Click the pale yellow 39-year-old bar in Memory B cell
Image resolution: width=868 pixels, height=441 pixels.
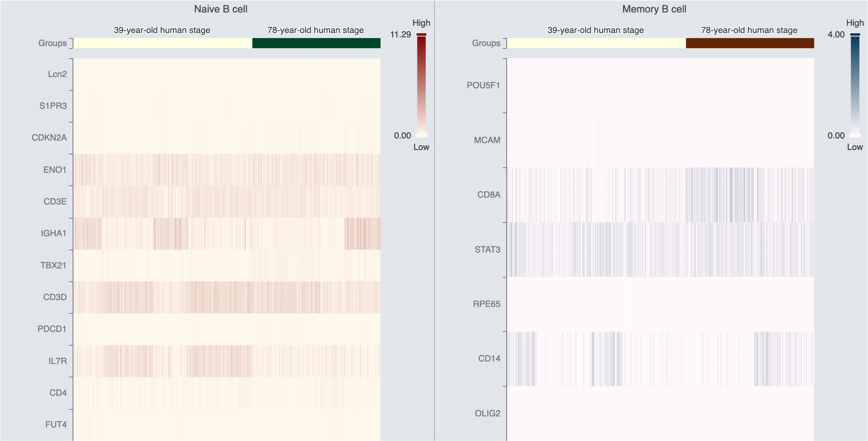point(596,43)
